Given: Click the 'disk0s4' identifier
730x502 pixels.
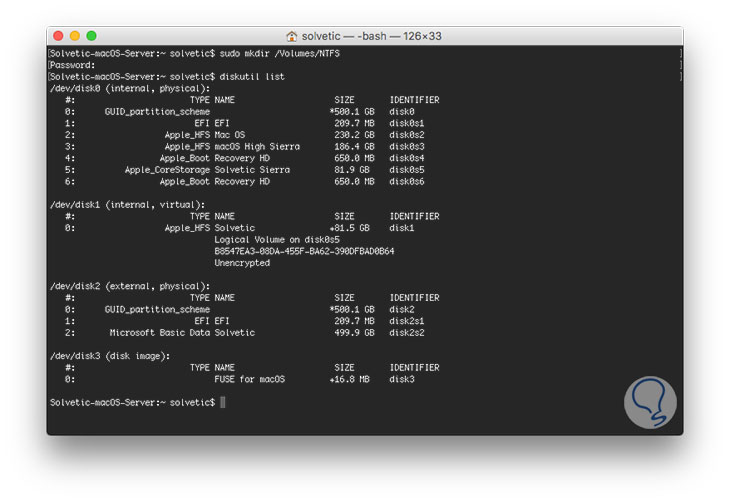Looking at the screenshot, I should (406, 158).
